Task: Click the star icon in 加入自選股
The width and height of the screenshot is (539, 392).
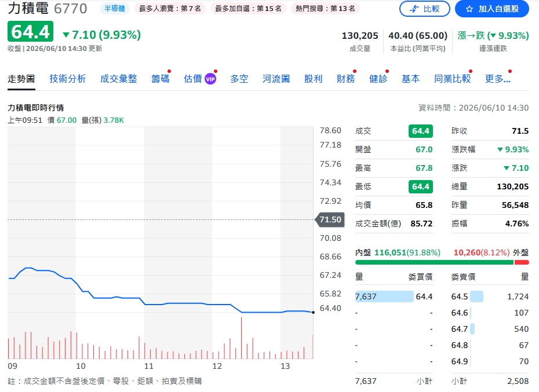Action: click(x=469, y=9)
